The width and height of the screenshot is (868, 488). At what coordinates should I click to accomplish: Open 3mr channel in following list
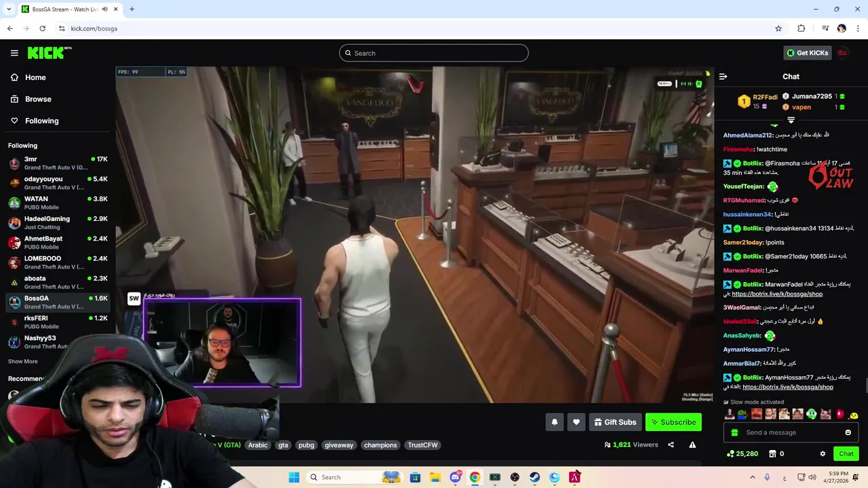click(58, 163)
